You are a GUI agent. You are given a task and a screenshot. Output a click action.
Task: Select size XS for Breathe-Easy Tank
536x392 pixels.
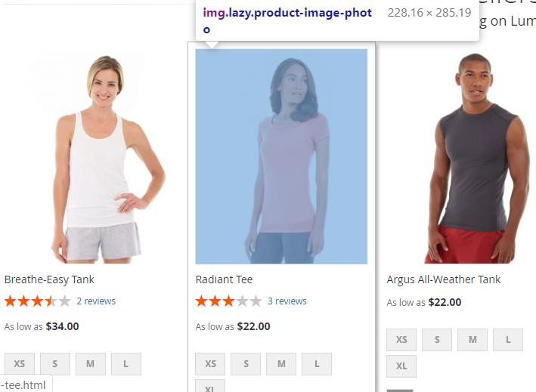click(20, 364)
